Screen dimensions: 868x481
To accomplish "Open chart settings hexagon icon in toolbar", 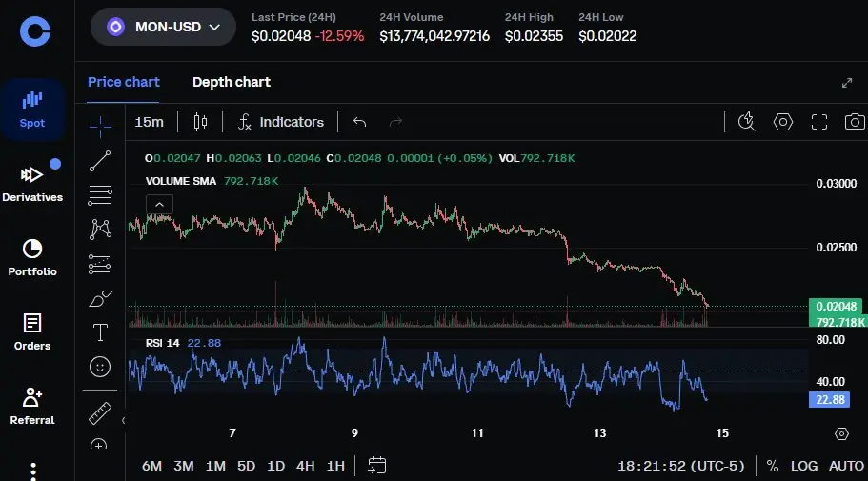I will [x=783, y=122].
